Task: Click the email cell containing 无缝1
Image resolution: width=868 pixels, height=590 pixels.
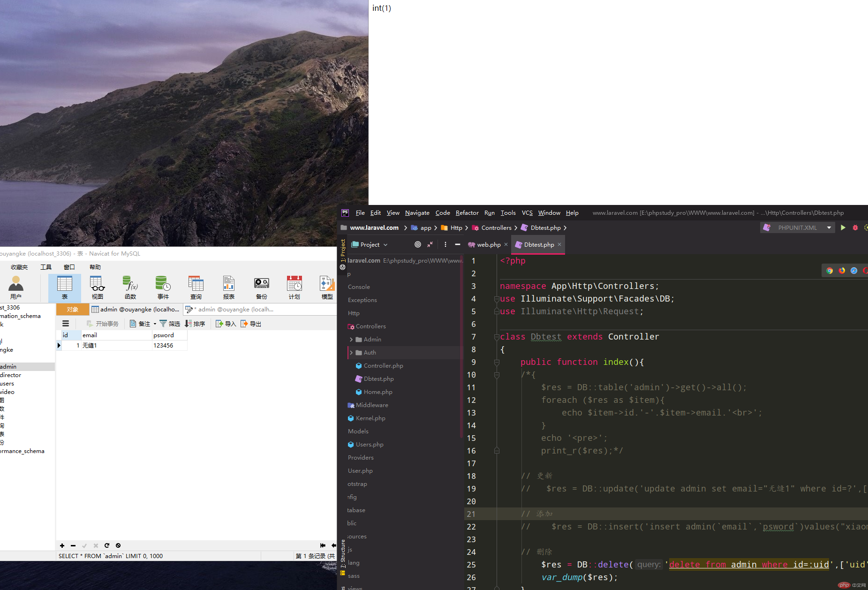Action: point(116,345)
